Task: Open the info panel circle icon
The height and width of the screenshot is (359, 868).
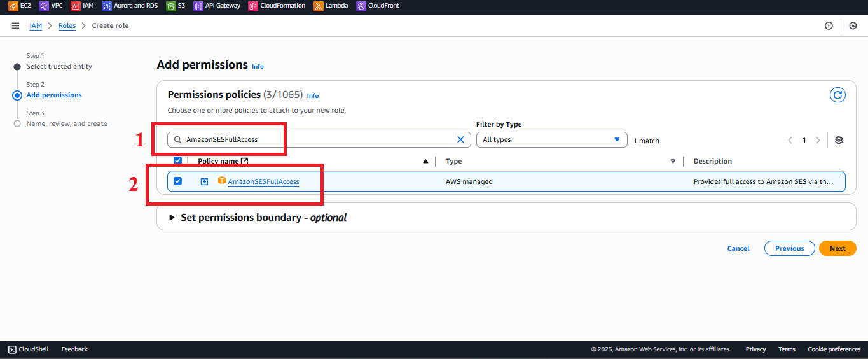Action: (829, 26)
